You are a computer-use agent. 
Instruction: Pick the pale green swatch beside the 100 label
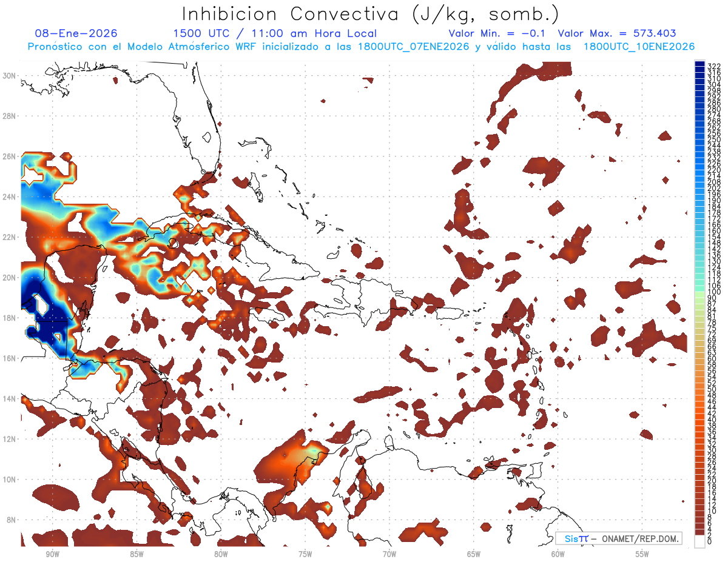[x=699, y=294]
